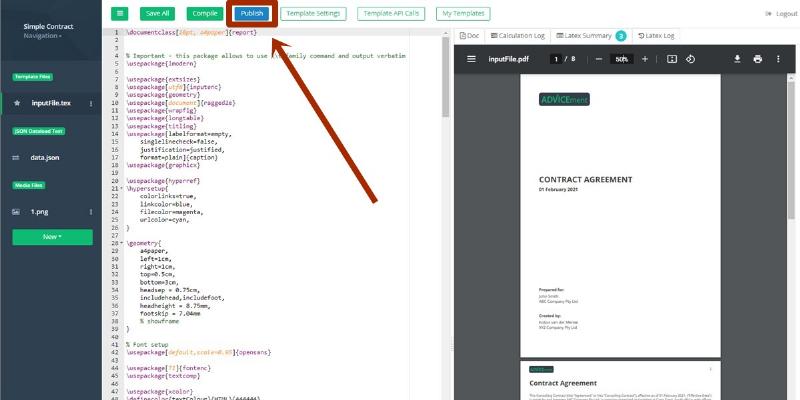The height and width of the screenshot is (400, 800).
Task: Click the % showframe comment line
Action: 160,321
